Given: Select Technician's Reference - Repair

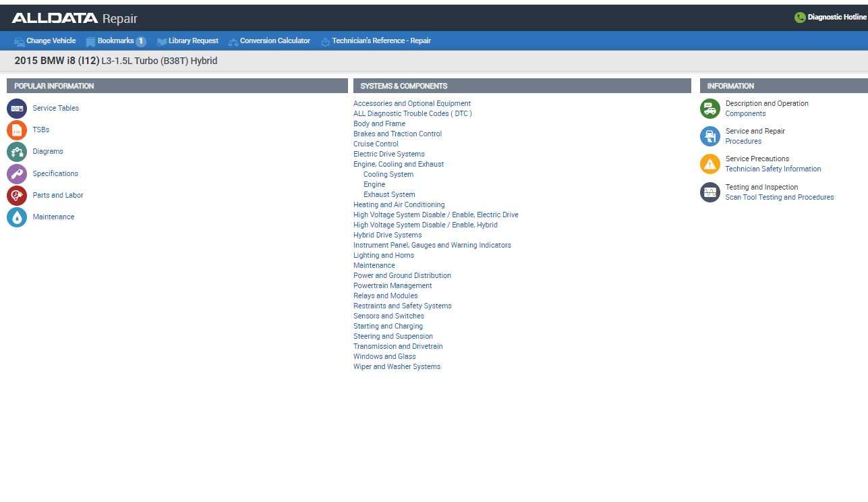Looking at the screenshot, I should coord(380,40).
